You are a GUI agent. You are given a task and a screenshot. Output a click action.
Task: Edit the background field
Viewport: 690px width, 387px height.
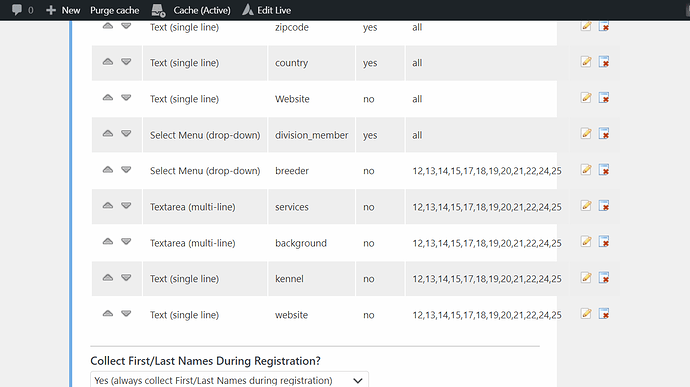[x=586, y=241]
